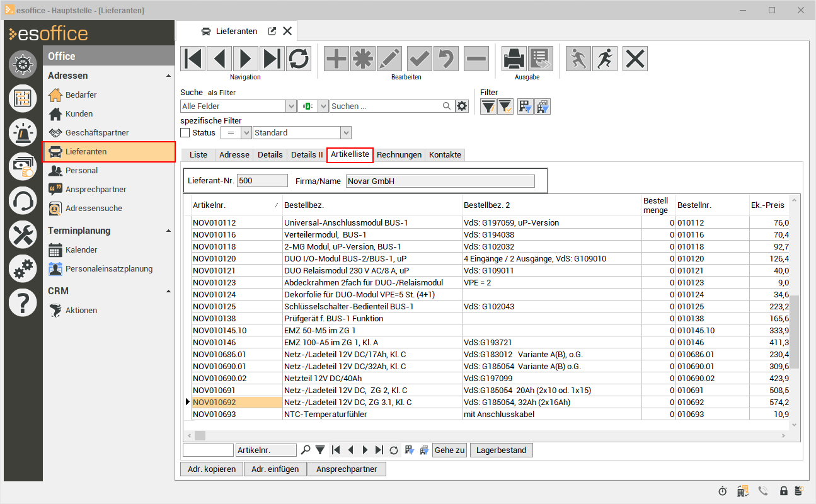Click the funnel with checkmark icon

505,106
